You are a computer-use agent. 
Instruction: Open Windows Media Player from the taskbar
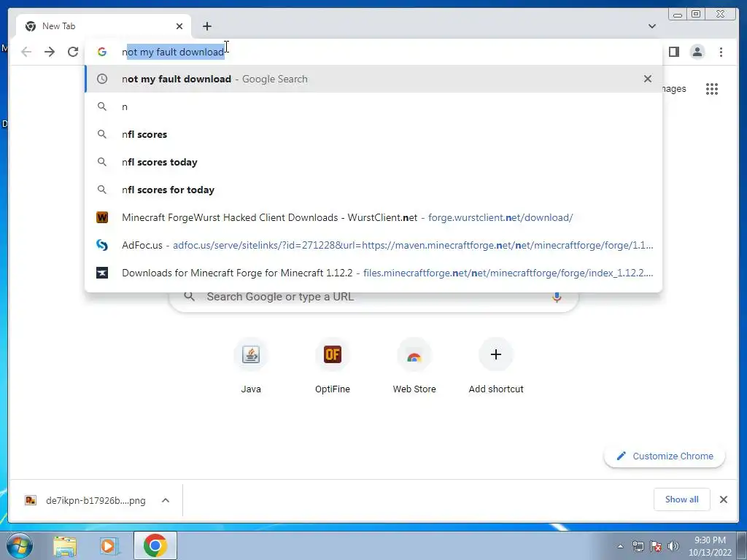[109, 545]
